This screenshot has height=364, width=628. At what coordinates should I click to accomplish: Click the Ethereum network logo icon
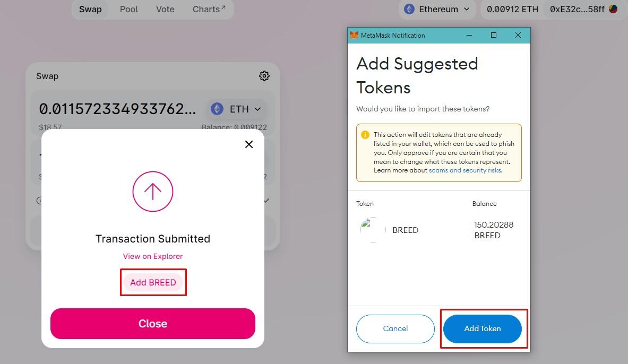(409, 9)
